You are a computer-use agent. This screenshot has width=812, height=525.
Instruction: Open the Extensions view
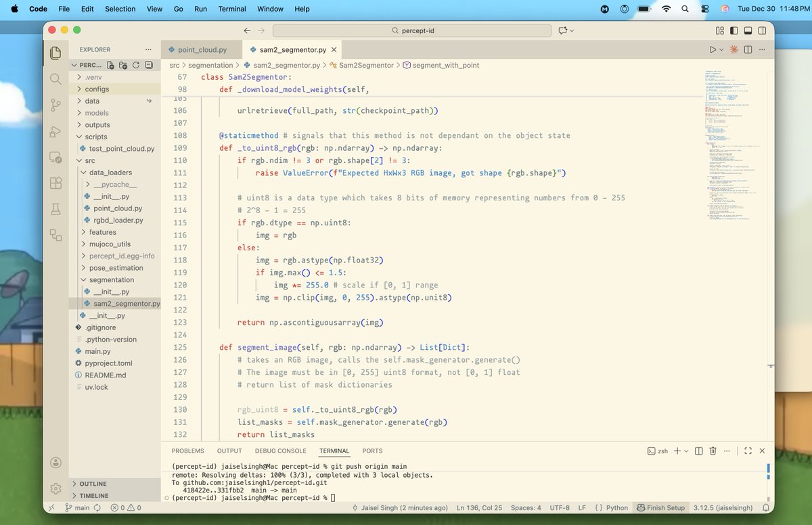[x=55, y=183]
